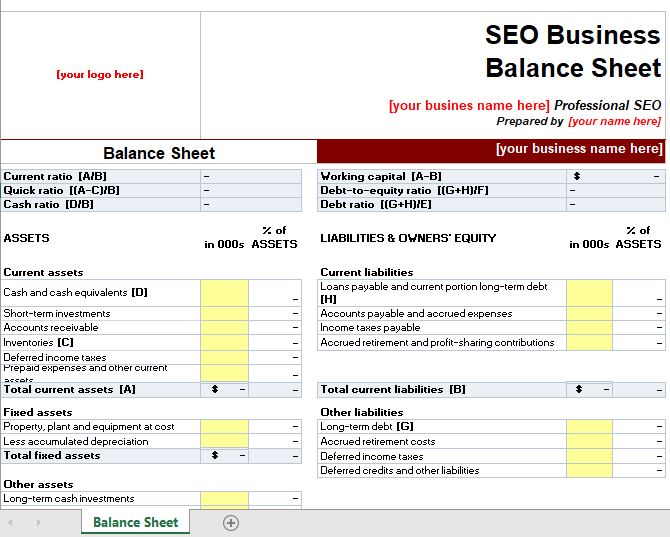
Task: Click the 'Current liabilities' heading
Action: pyautogui.click(x=367, y=272)
